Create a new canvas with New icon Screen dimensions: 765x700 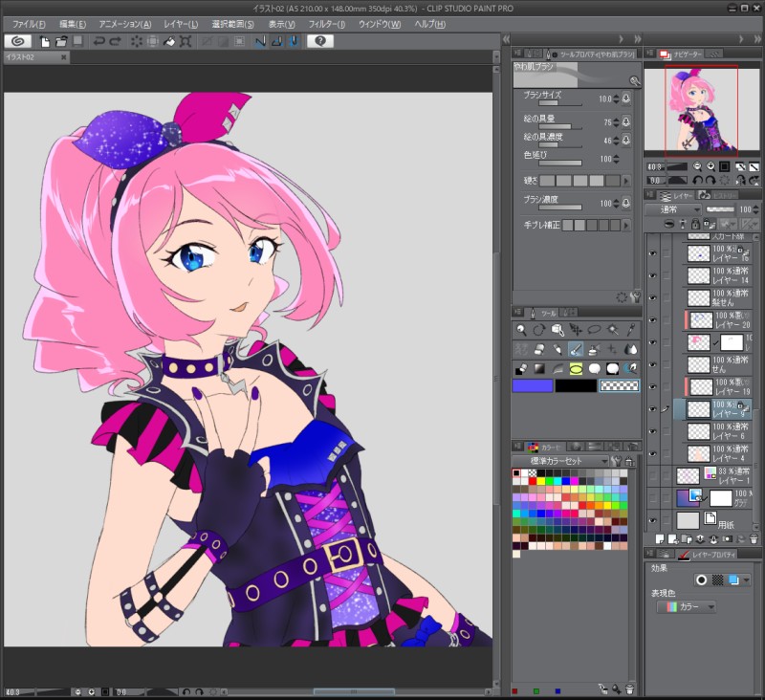click(x=44, y=41)
